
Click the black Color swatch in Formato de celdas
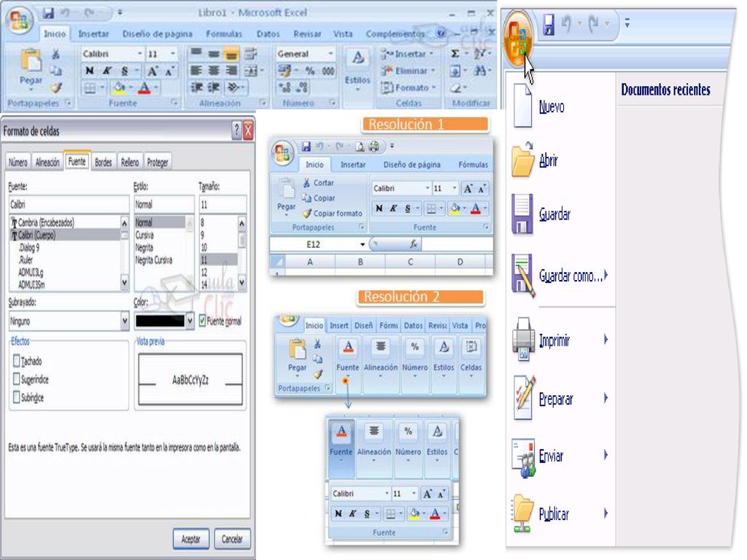click(160, 321)
